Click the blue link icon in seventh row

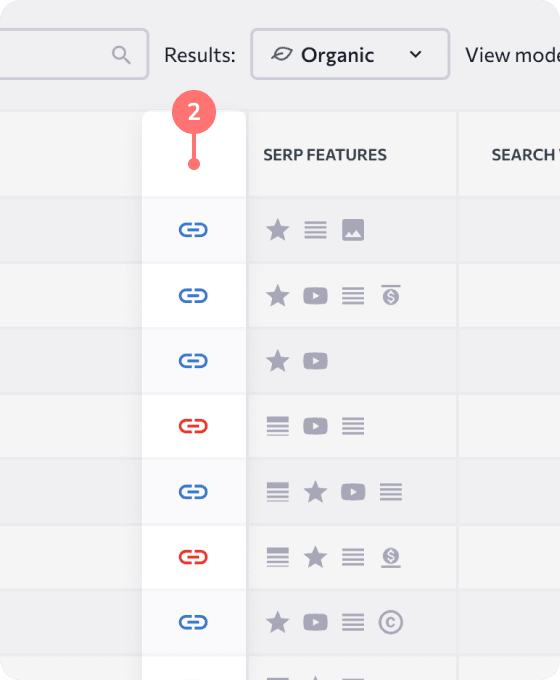193,622
